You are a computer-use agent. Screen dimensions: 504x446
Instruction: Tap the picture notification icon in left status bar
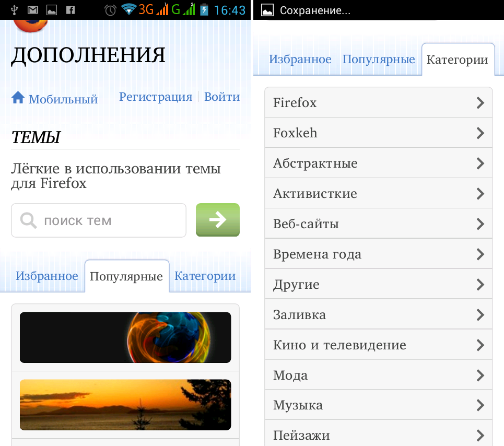(51, 10)
